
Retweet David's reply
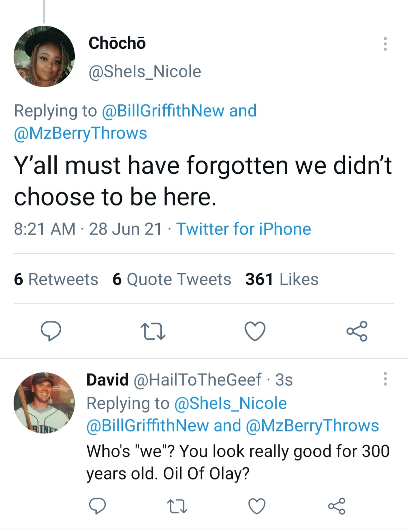pyautogui.click(x=177, y=506)
